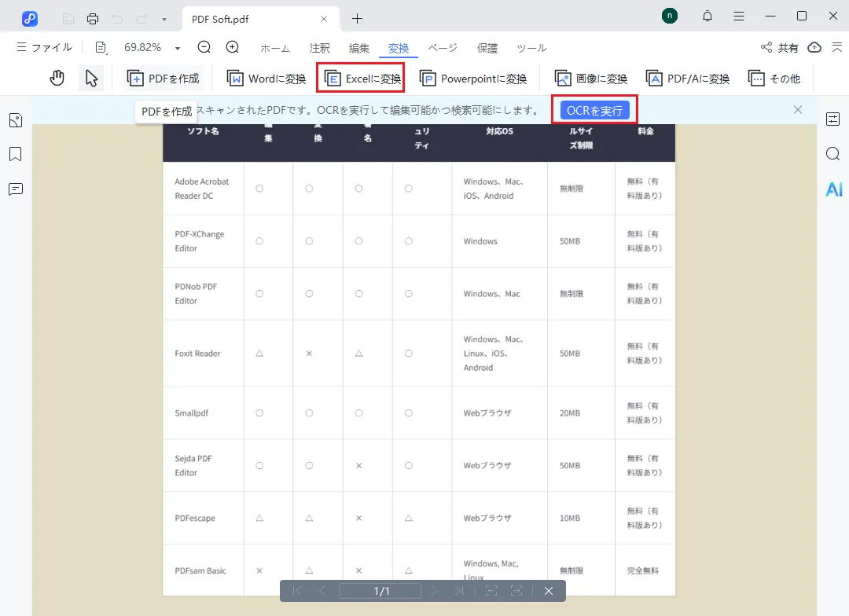Click the zoom out minus icon
The height and width of the screenshot is (616, 849).
coord(204,47)
